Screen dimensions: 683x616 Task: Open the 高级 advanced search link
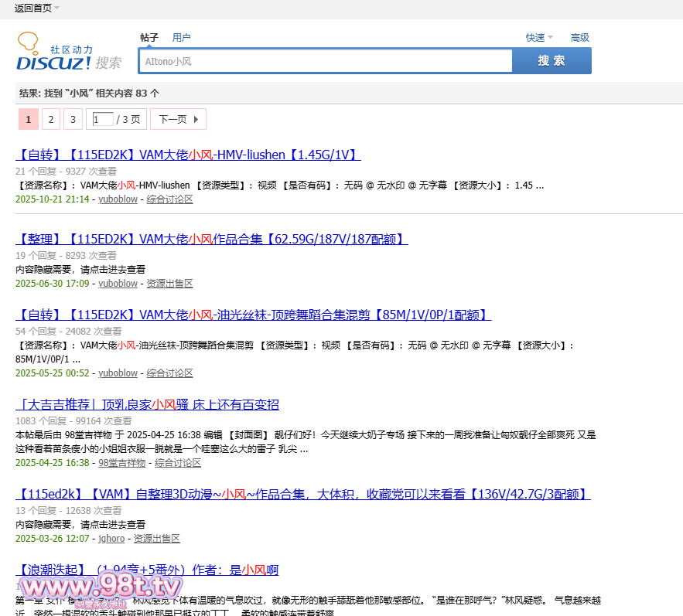[579, 37]
